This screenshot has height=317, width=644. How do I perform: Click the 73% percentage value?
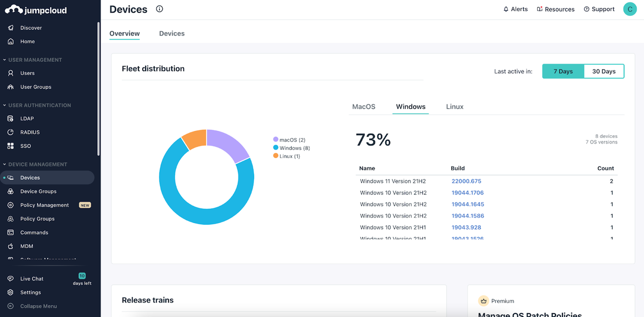[x=373, y=140]
